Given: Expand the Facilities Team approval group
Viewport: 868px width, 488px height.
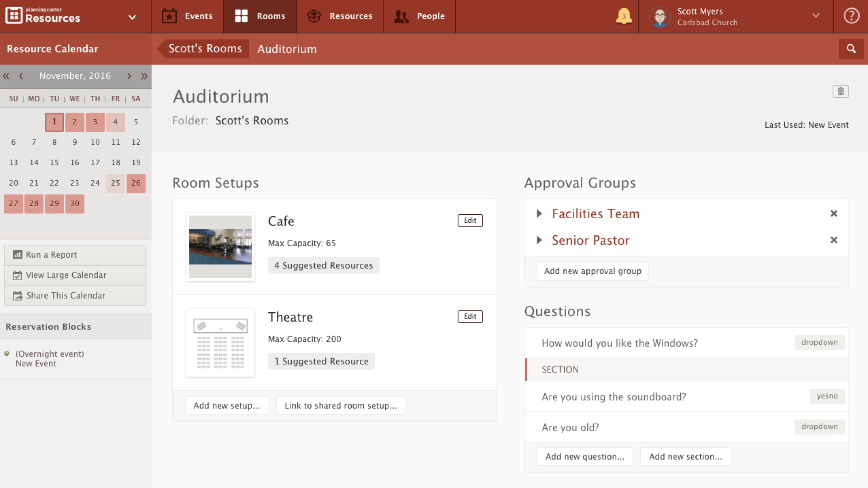Looking at the screenshot, I should [539, 213].
